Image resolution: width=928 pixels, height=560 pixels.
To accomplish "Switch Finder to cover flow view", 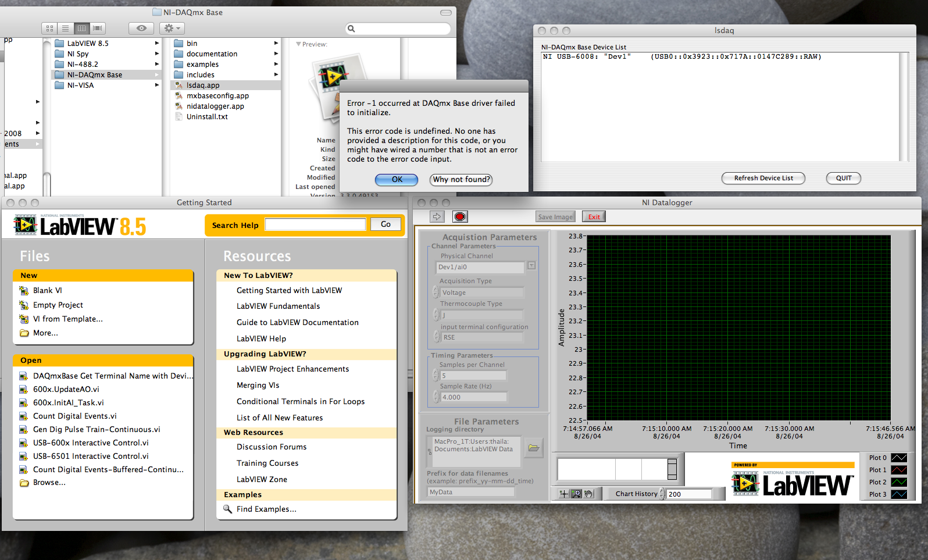I will coord(98,28).
